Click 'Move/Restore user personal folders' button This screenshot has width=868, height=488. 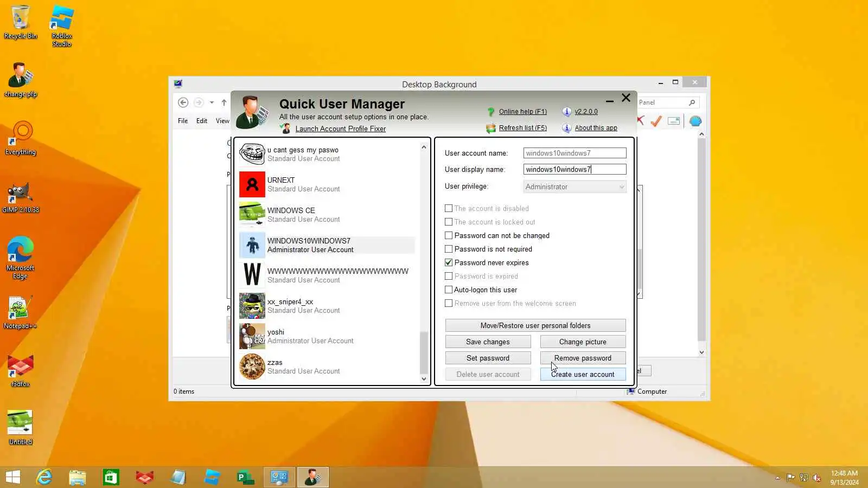tap(535, 325)
